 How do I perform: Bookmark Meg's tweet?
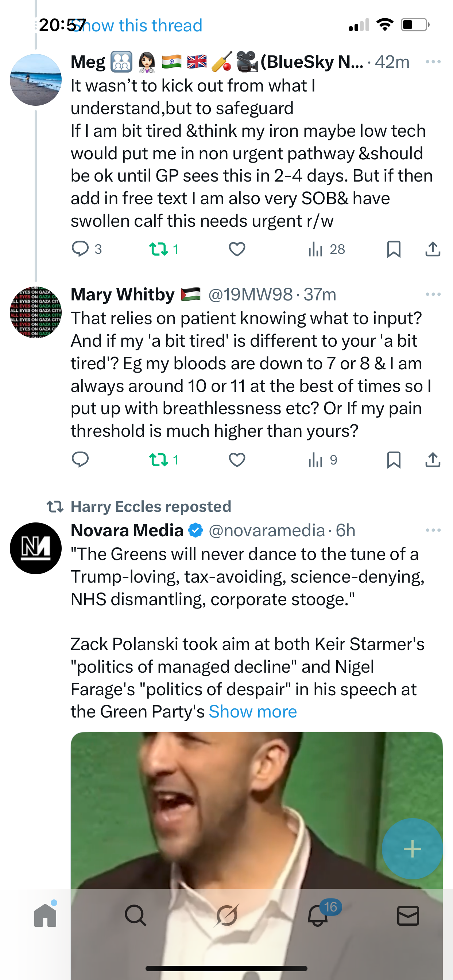(x=394, y=249)
